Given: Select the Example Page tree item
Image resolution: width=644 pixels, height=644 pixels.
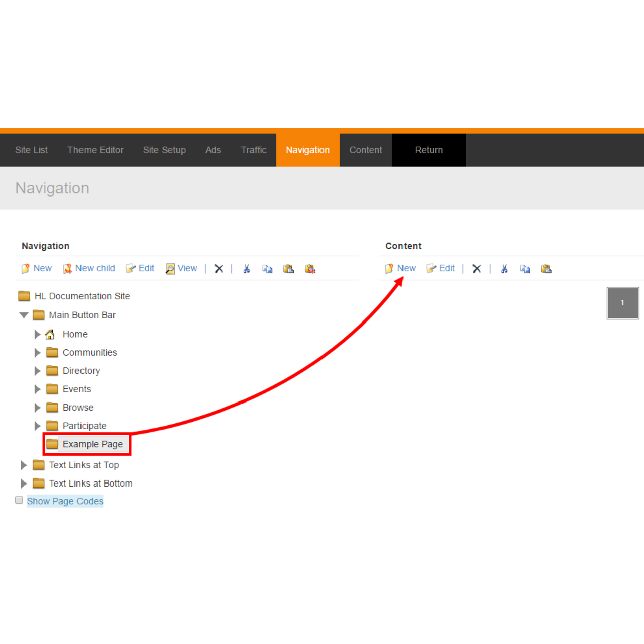Looking at the screenshot, I should click(93, 444).
